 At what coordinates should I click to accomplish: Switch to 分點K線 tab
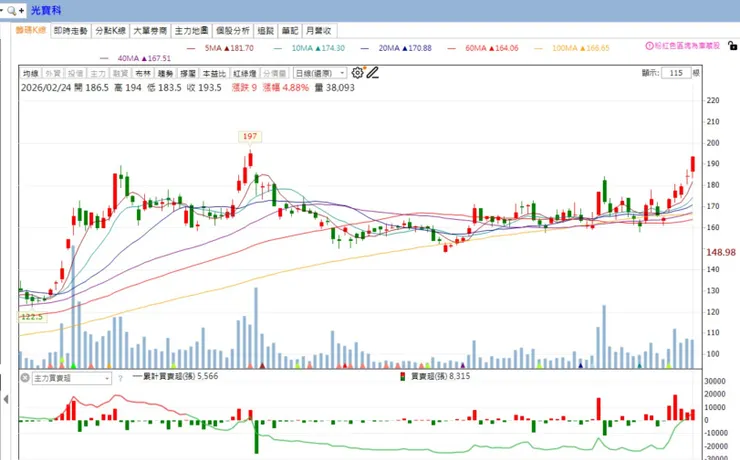click(x=110, y=31)
